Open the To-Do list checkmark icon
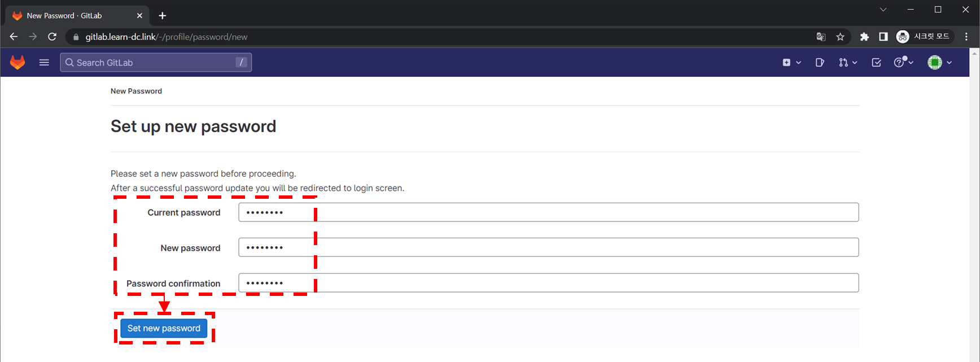The height and width of the screenshot is (362, 980). [x=876, y=63]
